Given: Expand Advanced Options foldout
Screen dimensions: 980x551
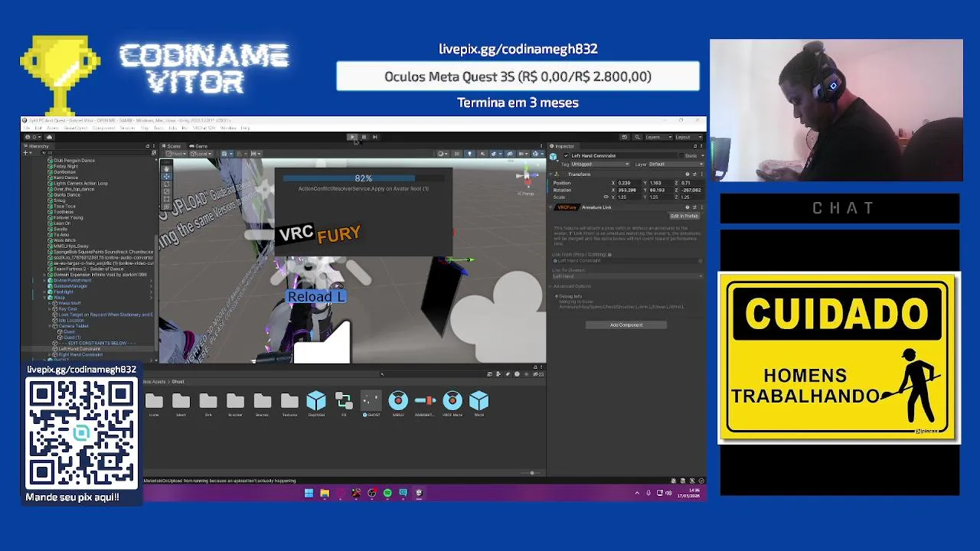Looking at the screenshot, I should click(x=550, y=286).
